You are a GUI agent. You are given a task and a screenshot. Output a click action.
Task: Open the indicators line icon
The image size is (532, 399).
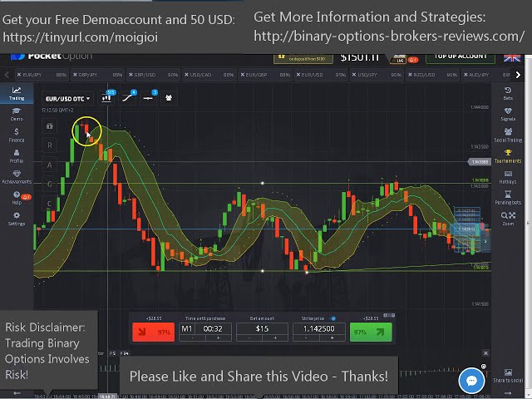tap(127, 98)
